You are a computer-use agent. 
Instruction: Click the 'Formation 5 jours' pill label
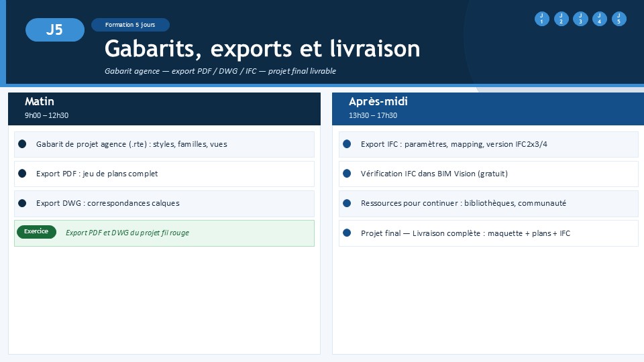coord(130,25)
